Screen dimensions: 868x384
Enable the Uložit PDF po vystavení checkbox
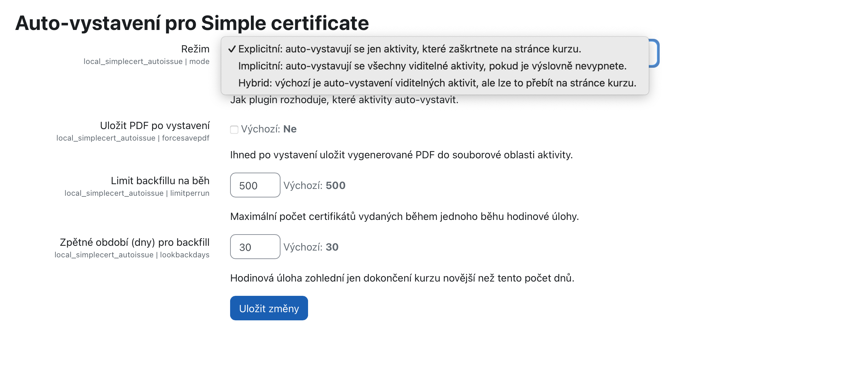(x=234, y=130)
